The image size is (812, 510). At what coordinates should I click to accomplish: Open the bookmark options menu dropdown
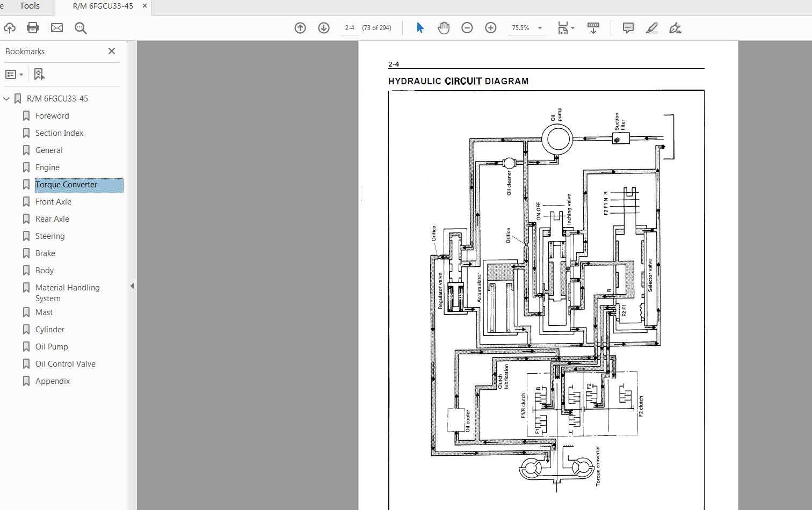pos(14,74)
